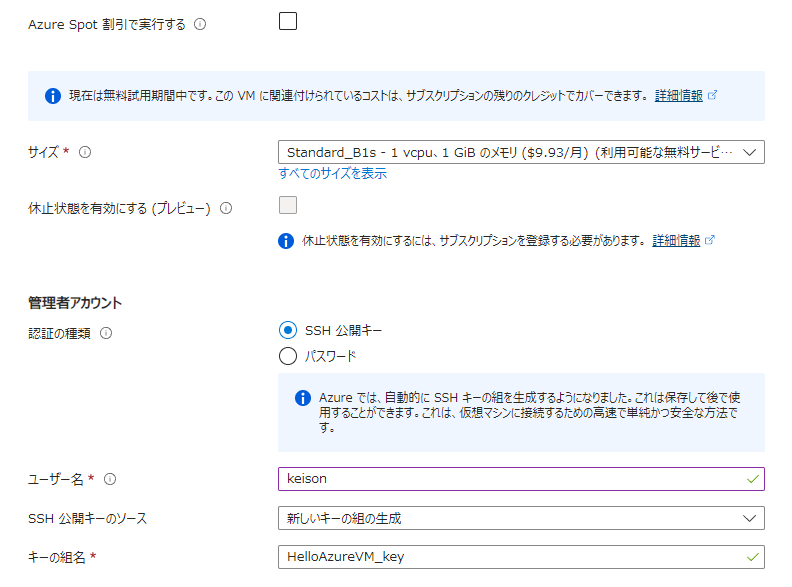792x587 pixels.
Task: Click green checkmark in username field
Action: coord(753,479)
